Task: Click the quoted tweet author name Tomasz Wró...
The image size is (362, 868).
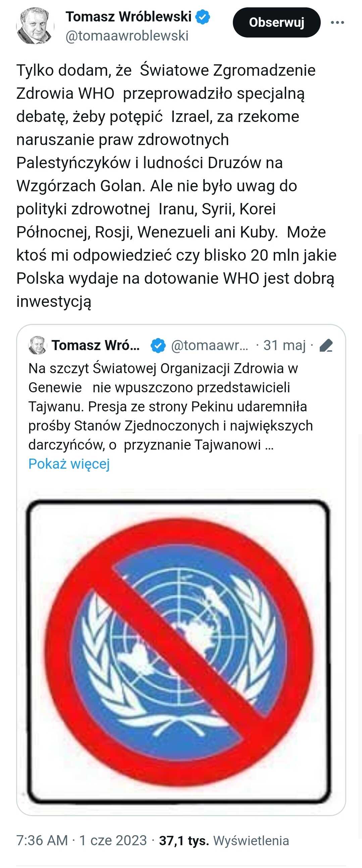Action: coord(96,345)
